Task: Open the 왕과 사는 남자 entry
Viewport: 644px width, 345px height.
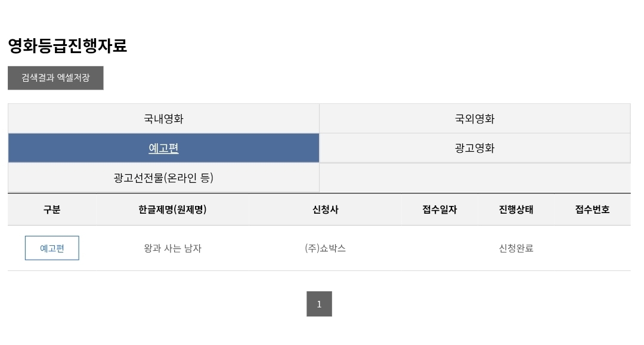Action: 172,248
